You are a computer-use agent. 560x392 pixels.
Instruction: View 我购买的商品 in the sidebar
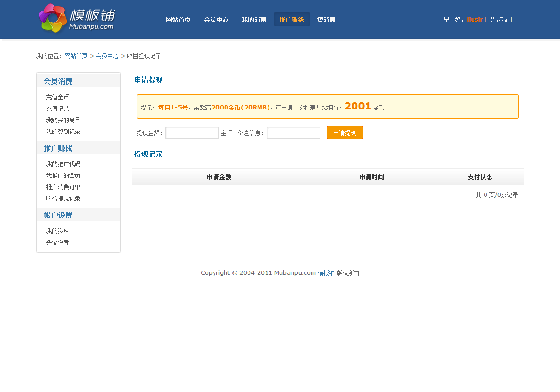point(63,120)
